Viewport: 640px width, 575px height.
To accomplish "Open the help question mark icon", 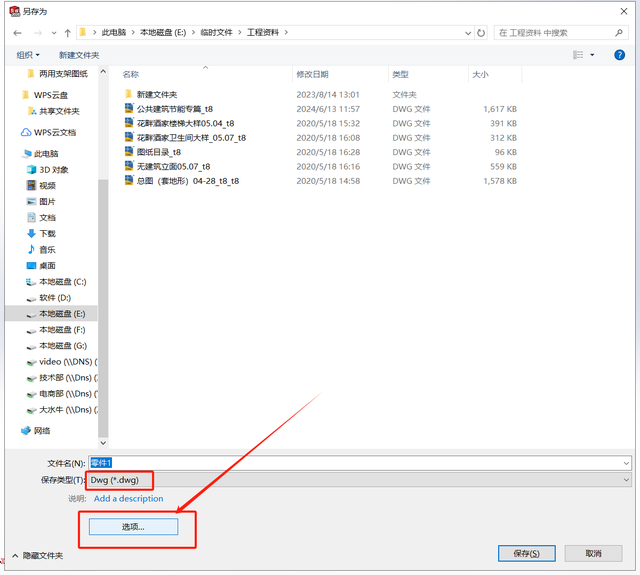I will click(619, 55).
